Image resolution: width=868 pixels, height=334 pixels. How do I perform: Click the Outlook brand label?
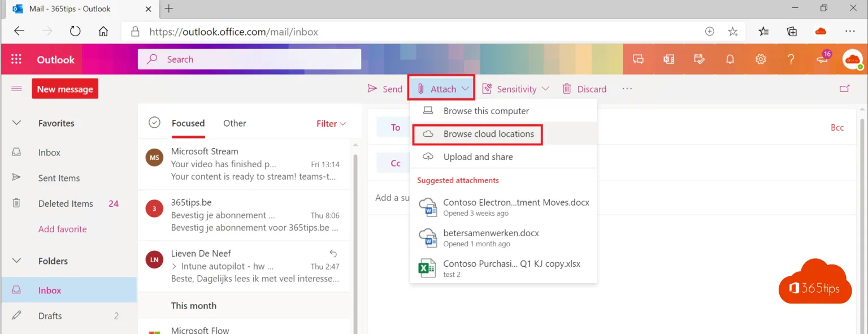pyautogui.click(x=55, y=59)
